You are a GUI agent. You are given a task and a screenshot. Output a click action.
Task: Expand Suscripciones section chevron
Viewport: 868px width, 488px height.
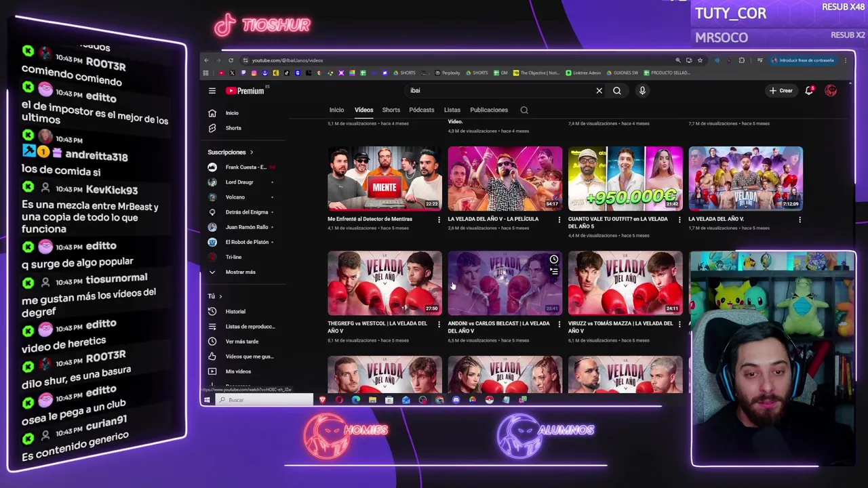pos(251,152)
